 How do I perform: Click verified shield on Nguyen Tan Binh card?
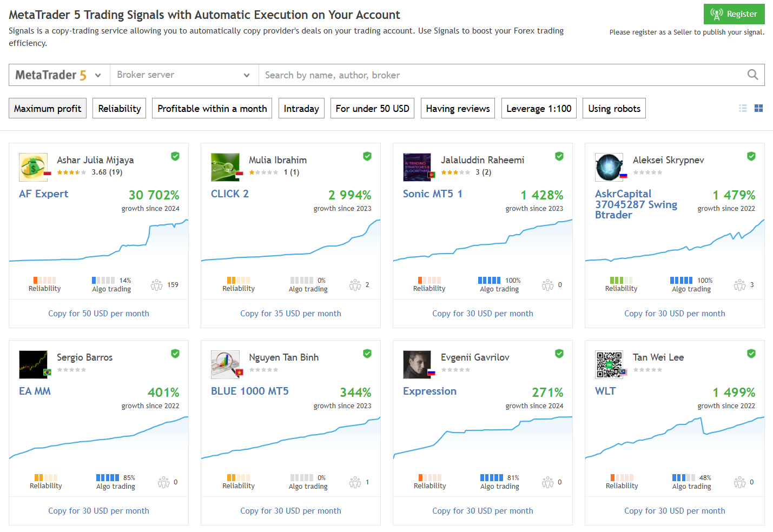pos(367,354)
